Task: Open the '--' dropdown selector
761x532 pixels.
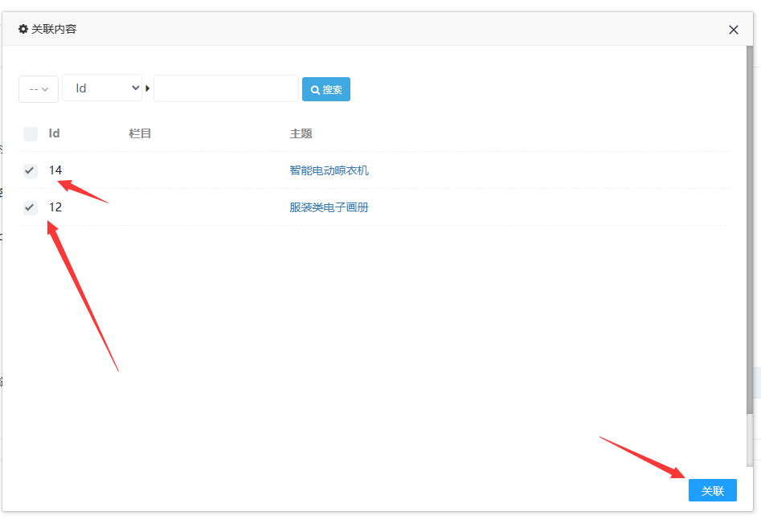Action: click(x=39, y=89)
